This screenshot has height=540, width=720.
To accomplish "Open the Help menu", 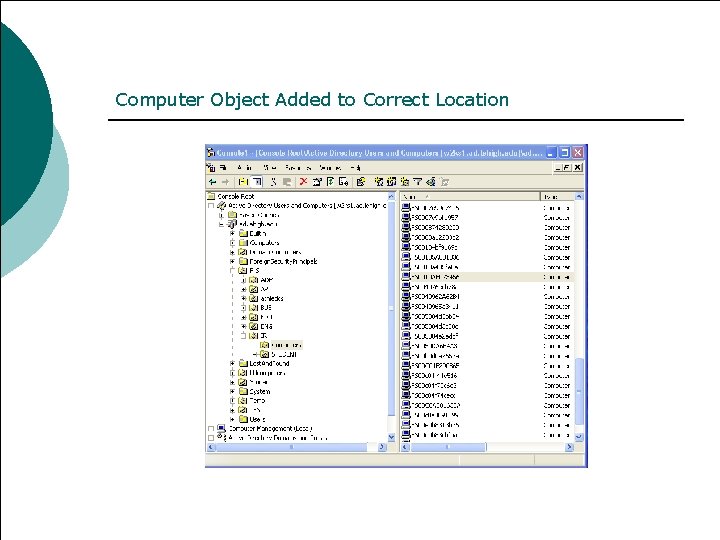I will (355, 168).
